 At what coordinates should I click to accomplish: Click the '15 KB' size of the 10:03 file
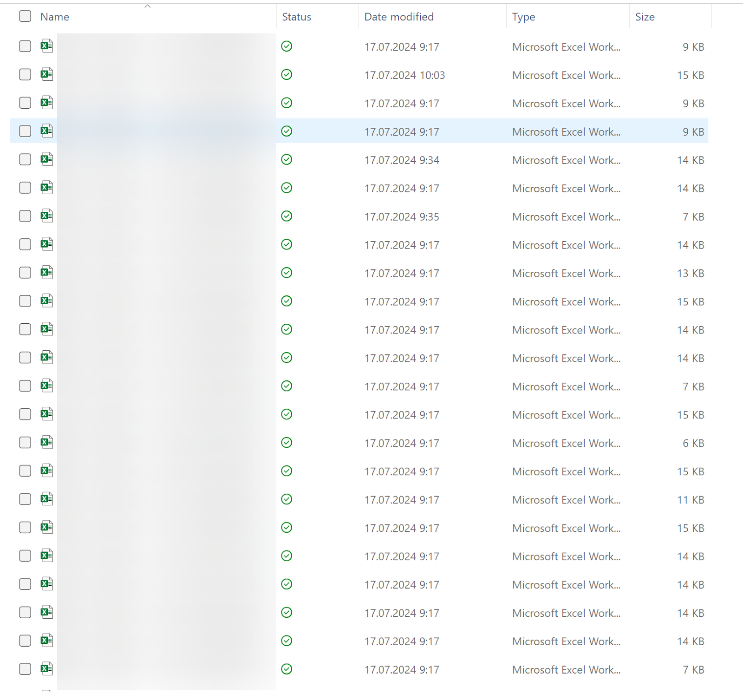tap(691, 75)
